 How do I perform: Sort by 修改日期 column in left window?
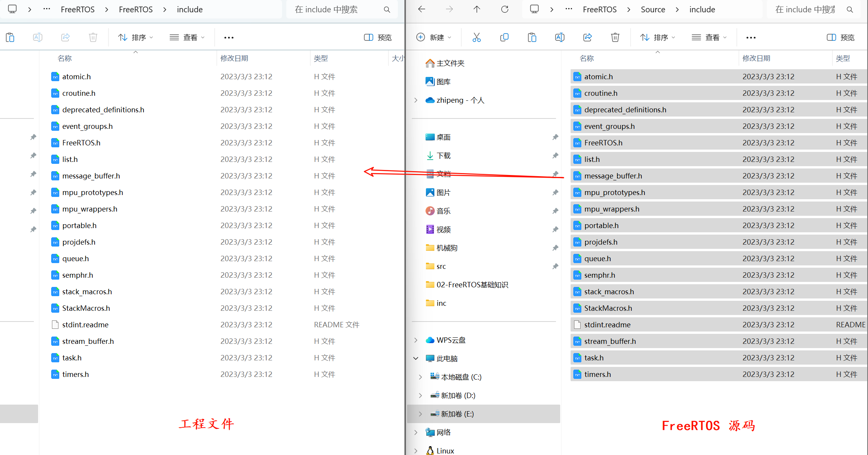coord(234,58)
